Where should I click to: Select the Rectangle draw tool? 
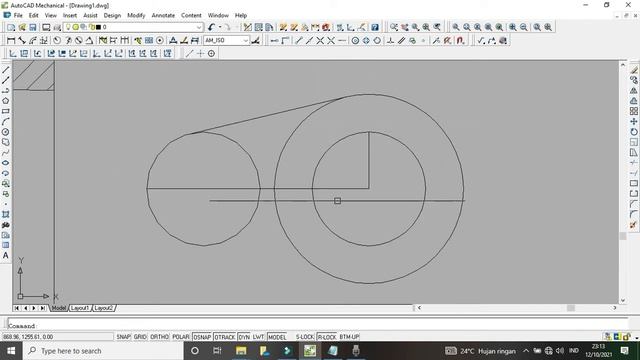click(x=6, y=111)
